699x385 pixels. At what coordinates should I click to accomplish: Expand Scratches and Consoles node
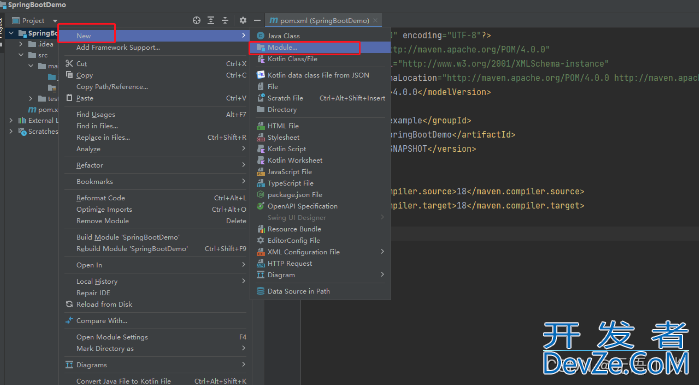click(x=11, y=131)
